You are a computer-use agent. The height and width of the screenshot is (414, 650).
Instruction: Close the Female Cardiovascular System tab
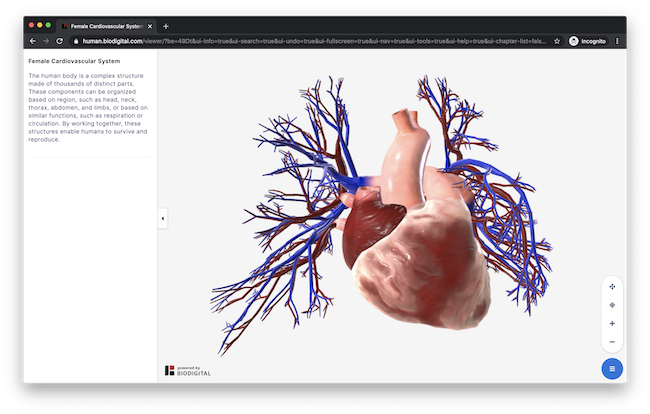point(150,26)
